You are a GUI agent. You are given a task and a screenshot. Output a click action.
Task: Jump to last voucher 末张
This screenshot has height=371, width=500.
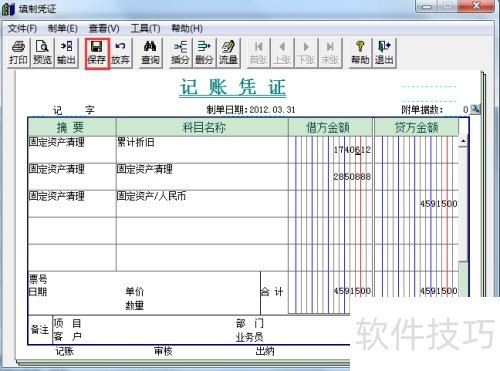pos(330,53)
